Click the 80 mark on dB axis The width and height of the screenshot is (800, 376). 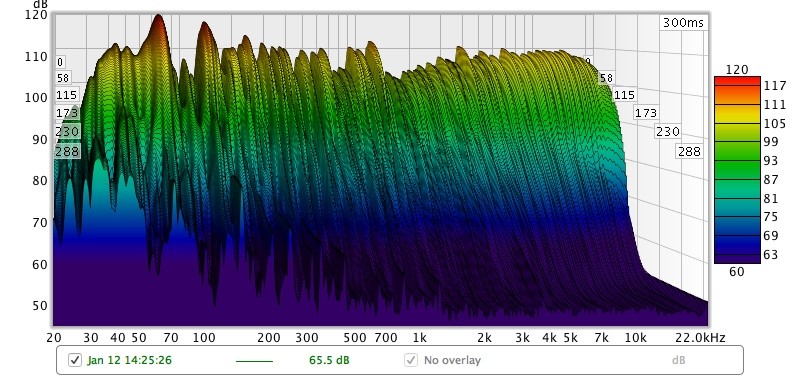point(40,181)
